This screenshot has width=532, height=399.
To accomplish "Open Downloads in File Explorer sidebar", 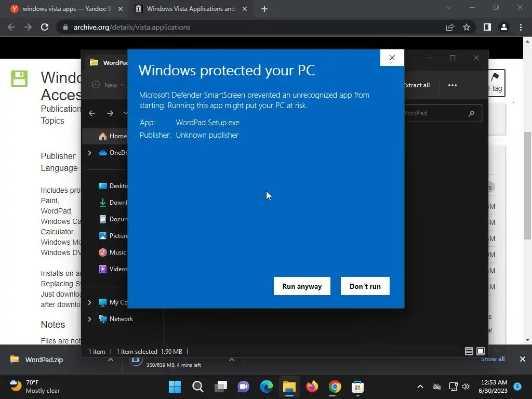I will 113,203.
